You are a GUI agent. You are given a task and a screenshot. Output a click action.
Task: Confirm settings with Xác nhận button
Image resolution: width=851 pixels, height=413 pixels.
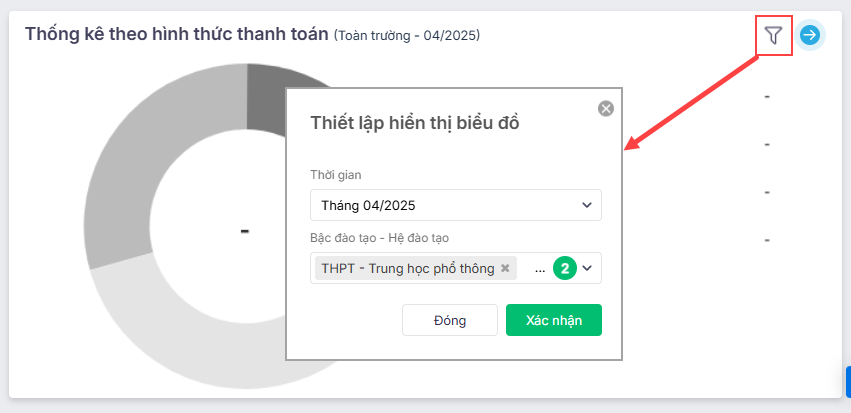tap(554, 320)
